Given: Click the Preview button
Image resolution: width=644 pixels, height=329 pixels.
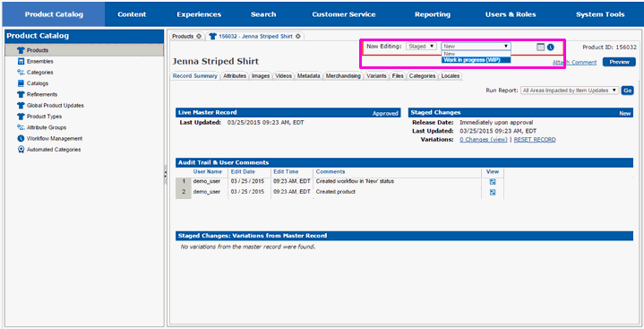Looking at the screenshot, I should 619,62.
